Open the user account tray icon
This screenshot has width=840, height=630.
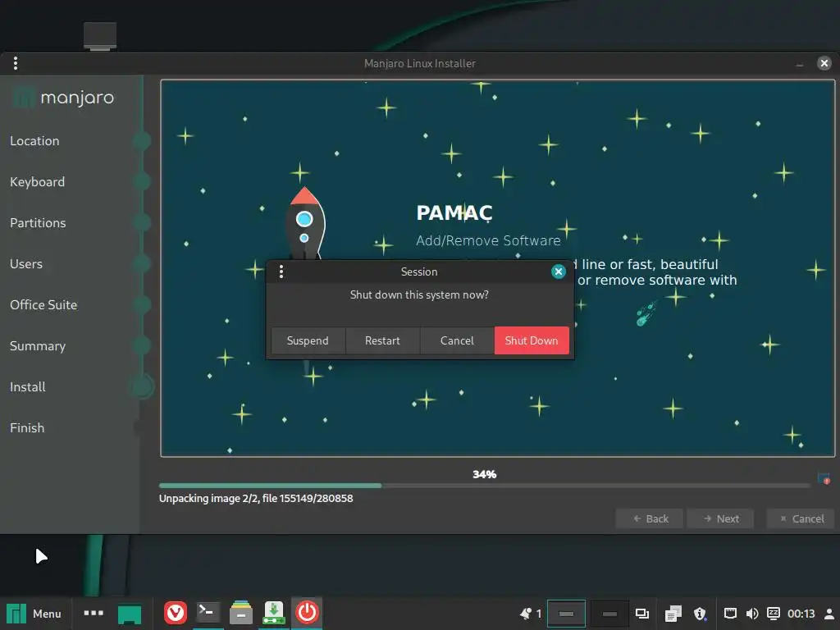[829, 614]
